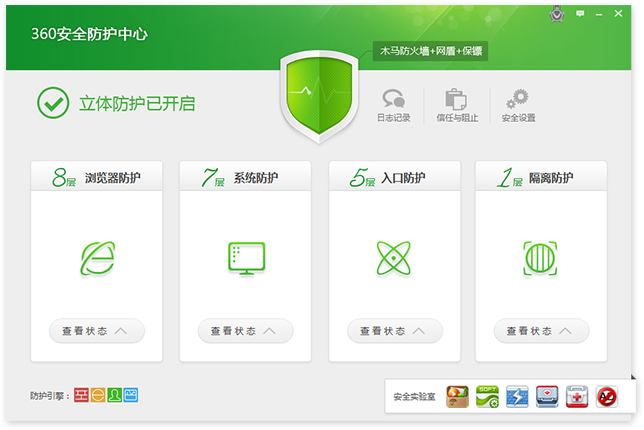
Task: Click the 木马防火墙+网盾+保镖 label
Action: pos(430,51)
